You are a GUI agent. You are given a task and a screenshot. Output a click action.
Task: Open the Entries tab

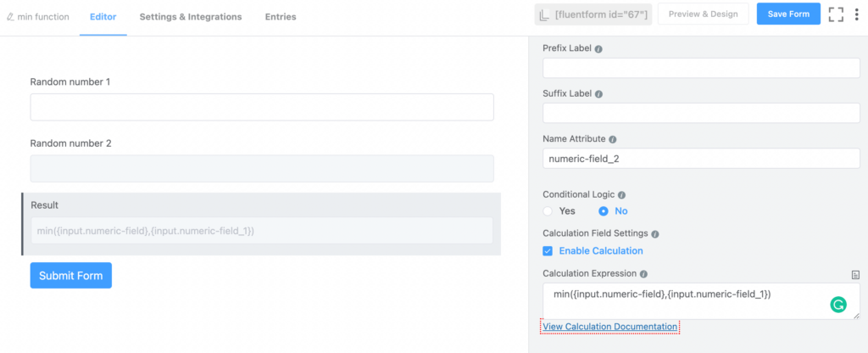(x=281, y=17)
